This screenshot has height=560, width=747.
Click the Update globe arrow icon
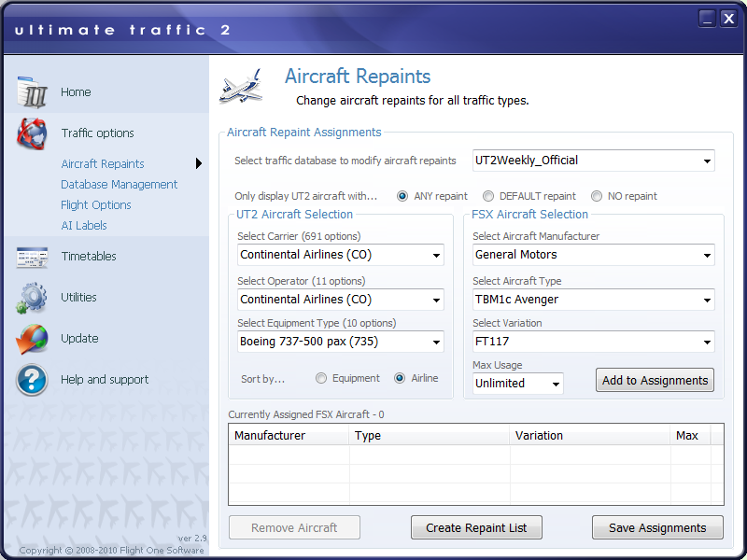pyautogui.click(x=32, y=339)
